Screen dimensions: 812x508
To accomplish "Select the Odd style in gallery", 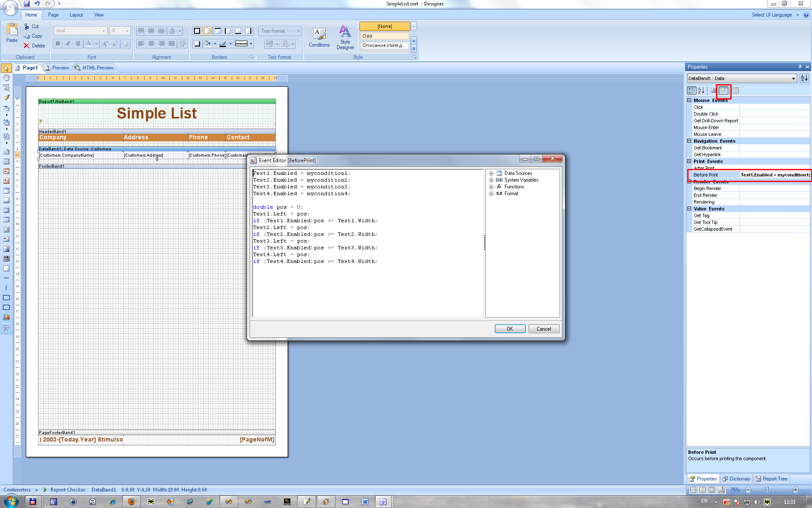I will coord(384,36).
